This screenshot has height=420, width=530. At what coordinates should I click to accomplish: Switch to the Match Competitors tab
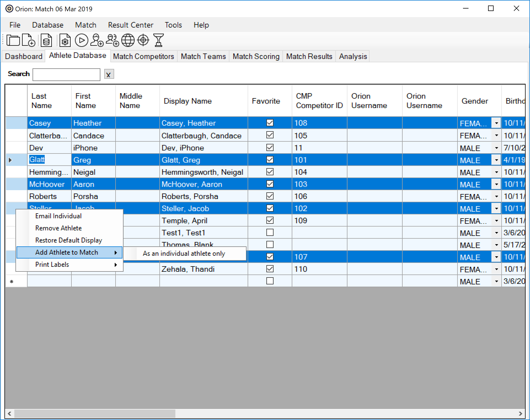143,56
